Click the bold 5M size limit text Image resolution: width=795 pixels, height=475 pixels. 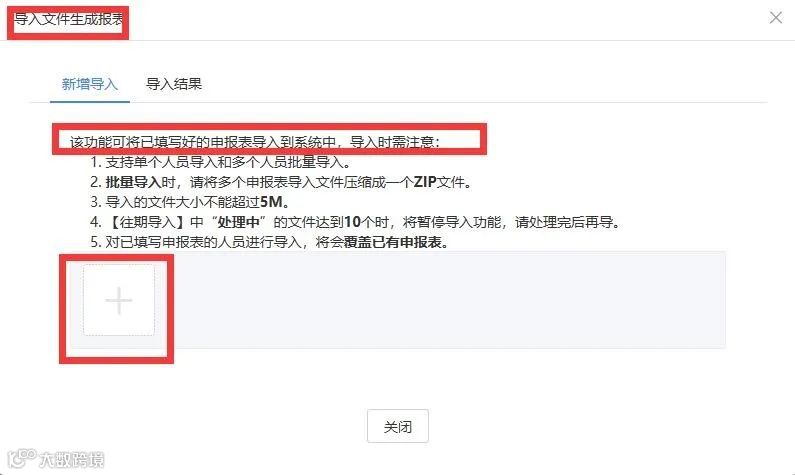271,202
